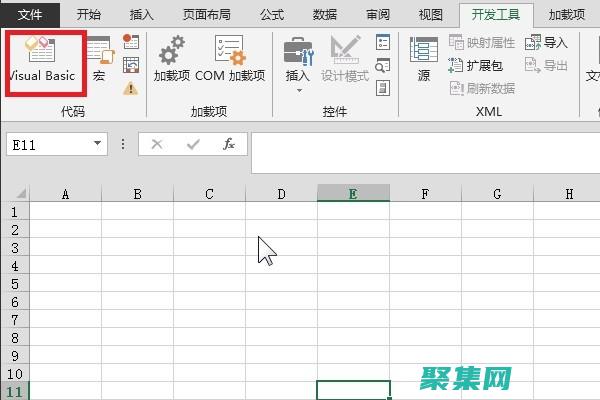Click inside the Name Box showing E11

[x=48, y=145]
